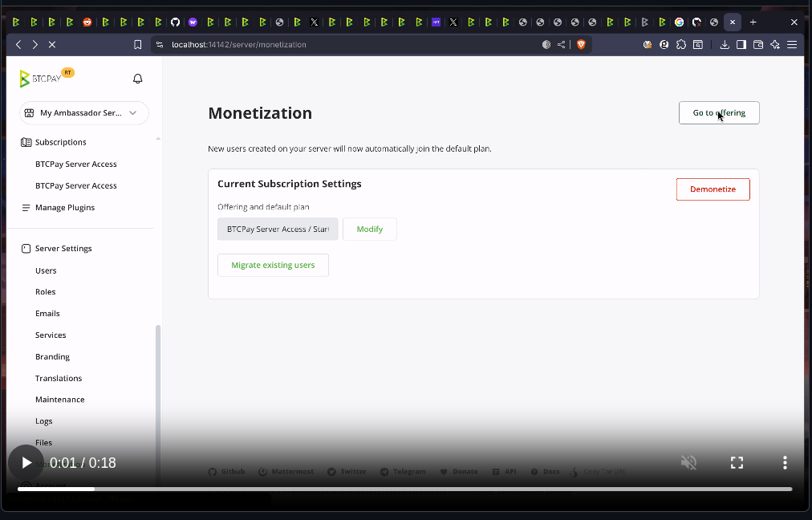Viewport: 812px width, 520px height.
Task: Click the Brave Shields icon
Action: 581,45
